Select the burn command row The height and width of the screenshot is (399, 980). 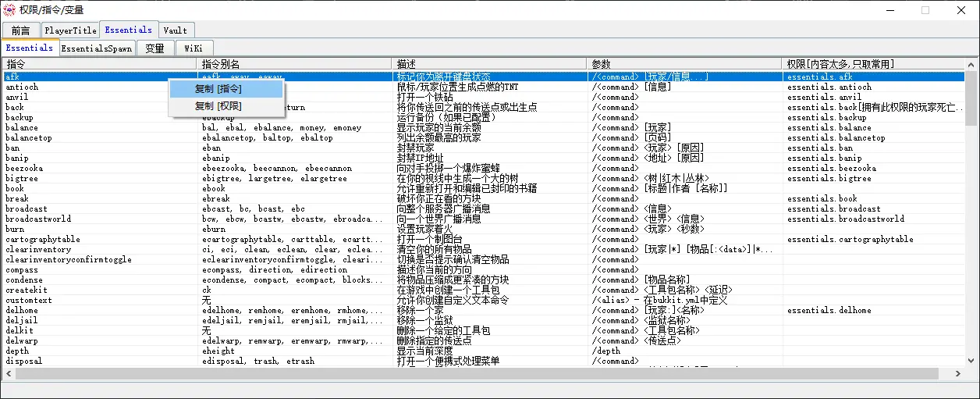[484, 229]
